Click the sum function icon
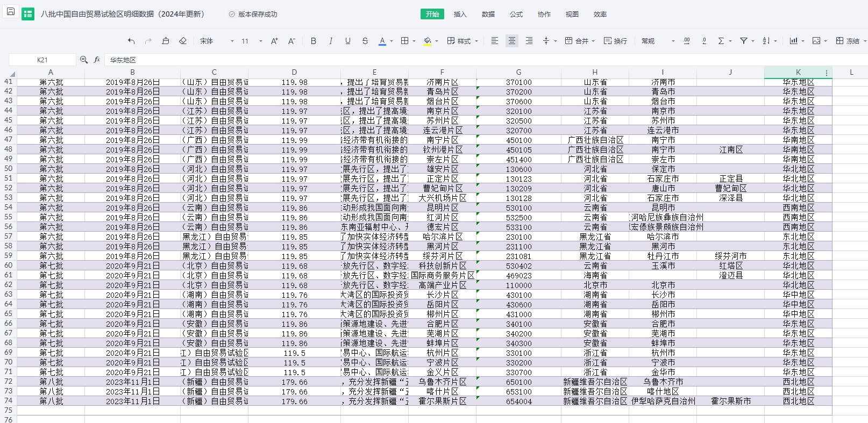The height and width of the screenshot is (423, 868). click(x=721, y=41)
